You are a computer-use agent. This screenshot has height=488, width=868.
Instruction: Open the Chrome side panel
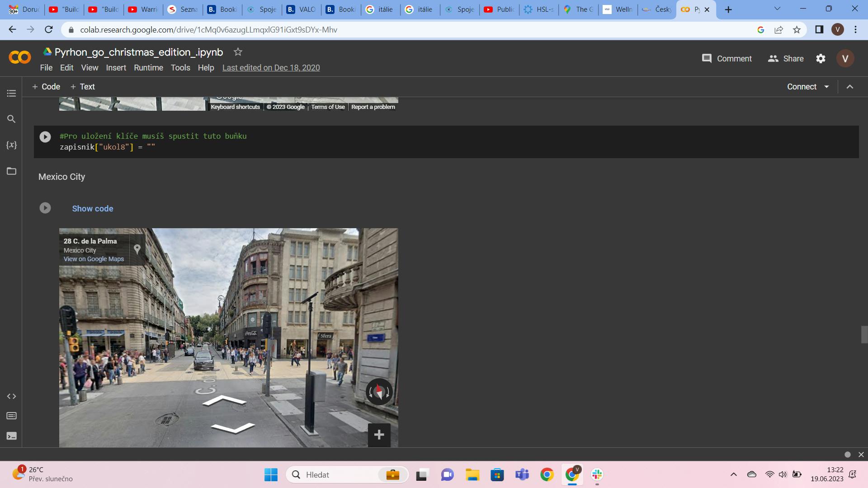click(819, 30)
